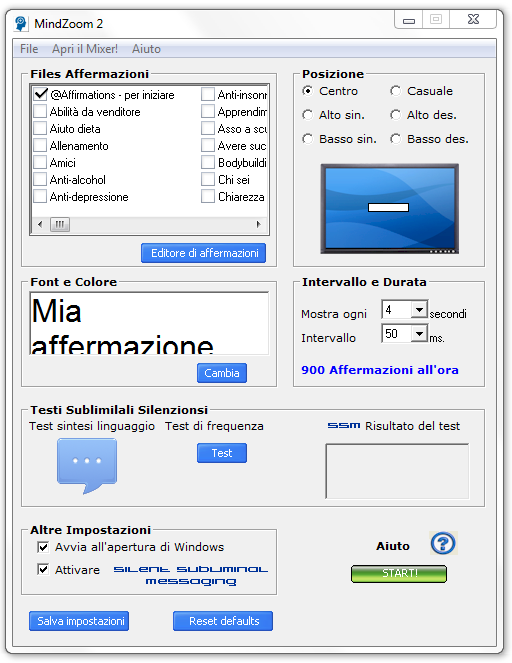Click 'Salva impostazioni' button
Viewport: 512px width, 663px height.
[x=79, y=621]
